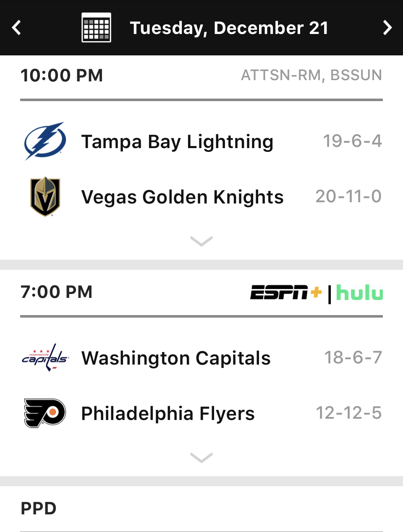The width and height of the screenshot is (403, 532).
Task: Open the Hulu streaming logo
Action: 359,292
